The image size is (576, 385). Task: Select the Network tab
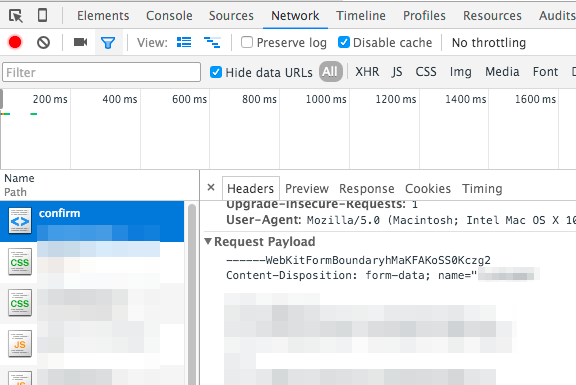pos(295,16)
